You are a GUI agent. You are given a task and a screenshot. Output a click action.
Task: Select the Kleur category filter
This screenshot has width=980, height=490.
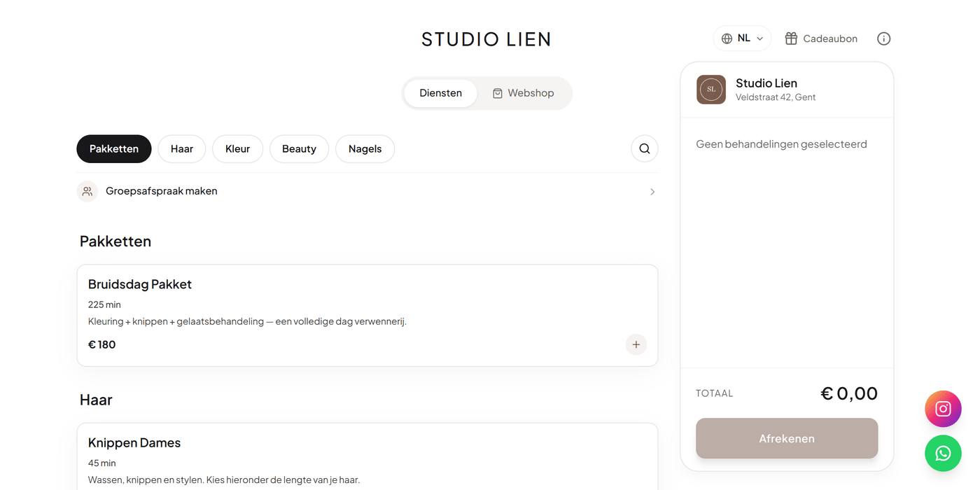pyautogui.click(x=237, y=148)
